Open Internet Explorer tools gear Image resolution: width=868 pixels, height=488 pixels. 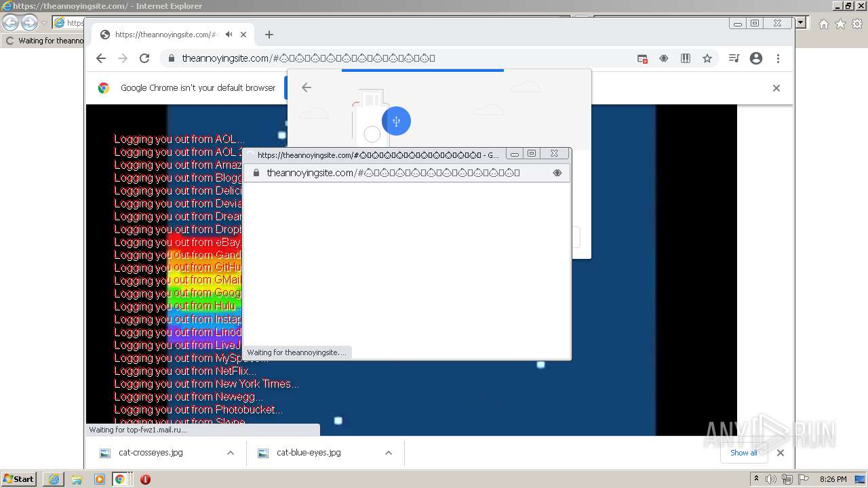(x=857, y=24)
